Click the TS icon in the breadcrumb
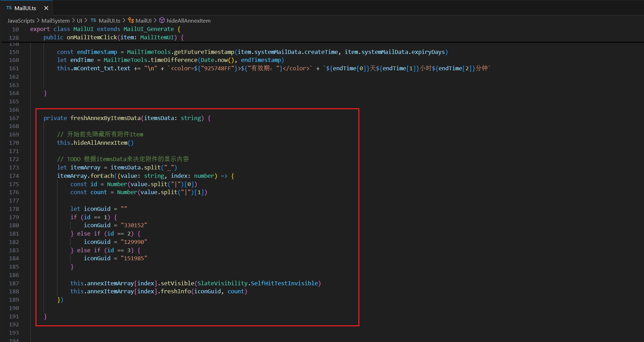This screenshot has height=342, width=644. [93, 20]
